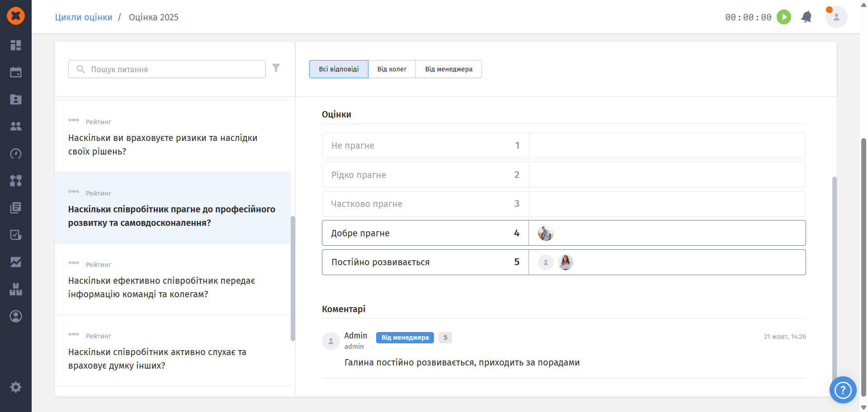Open the dashboard grid icon in sidebar

[16, 45]
